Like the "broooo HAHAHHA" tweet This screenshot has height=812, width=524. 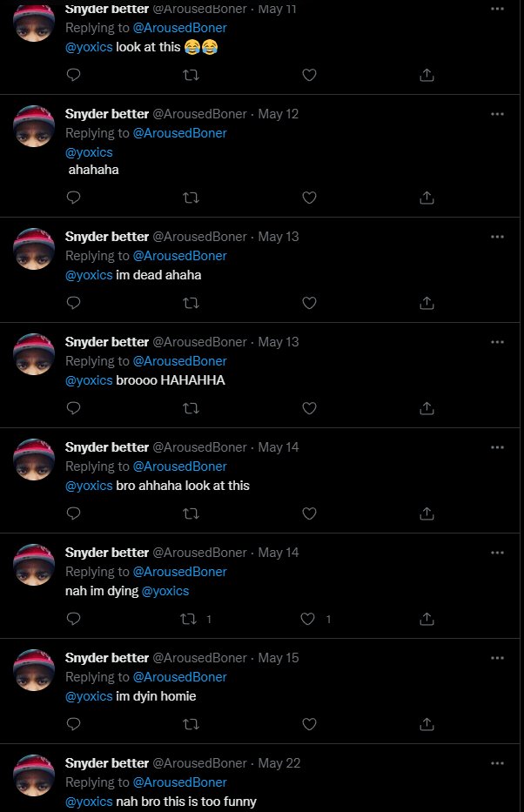(x=308, y=408)
